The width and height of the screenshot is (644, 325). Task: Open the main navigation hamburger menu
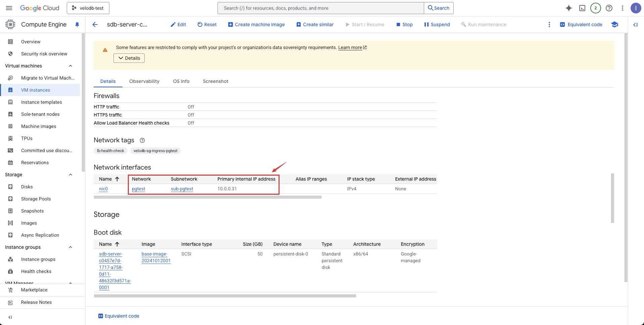(9, 8)
